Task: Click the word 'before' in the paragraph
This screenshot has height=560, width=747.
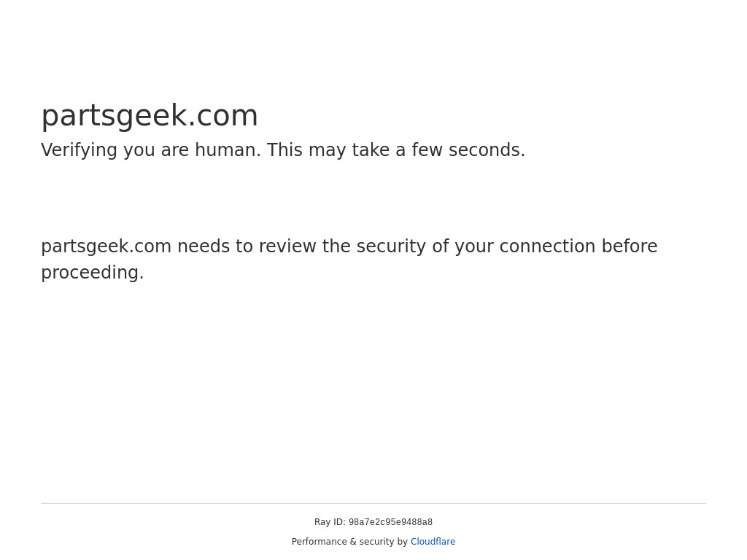Action: [x=629, y=246]
